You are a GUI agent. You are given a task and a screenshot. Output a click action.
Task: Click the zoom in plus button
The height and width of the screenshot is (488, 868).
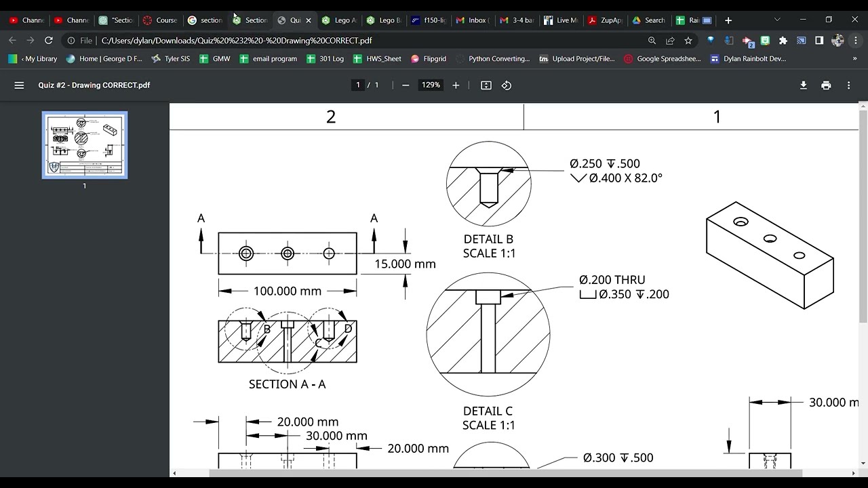coord(456,85)
